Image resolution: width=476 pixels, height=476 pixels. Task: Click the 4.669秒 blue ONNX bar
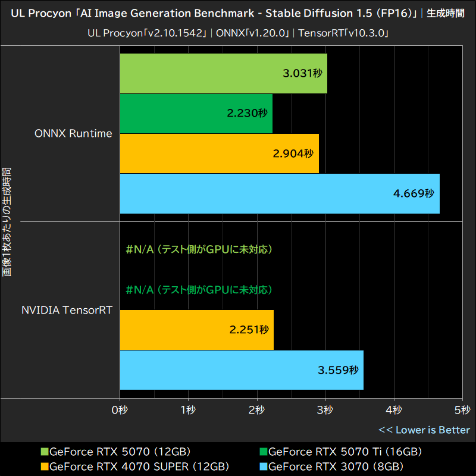pyautogui.click(x=280, y=193)
